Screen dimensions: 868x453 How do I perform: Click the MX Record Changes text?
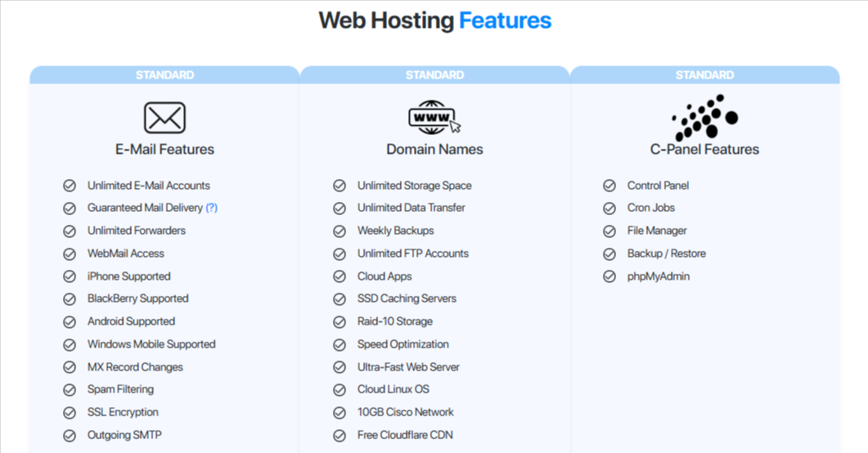tap(135, 366)
